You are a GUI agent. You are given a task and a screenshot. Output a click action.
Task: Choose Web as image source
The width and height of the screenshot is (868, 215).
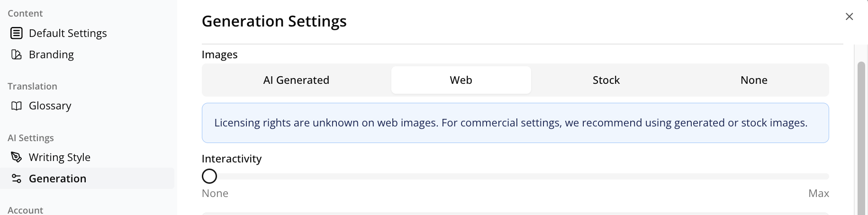point(461,80)
